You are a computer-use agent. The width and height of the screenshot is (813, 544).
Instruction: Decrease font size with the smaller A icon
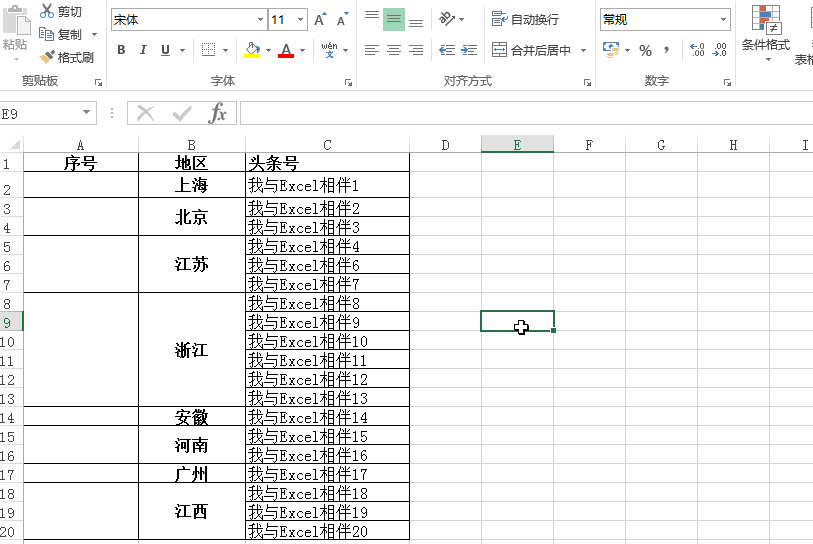point(342,20)
